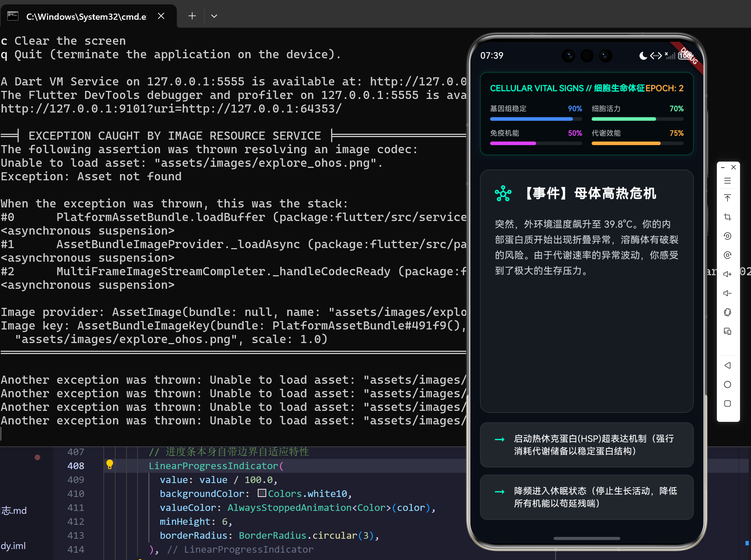
Task: Click Colors.white10 color swatch box
Action: point(261,493)
